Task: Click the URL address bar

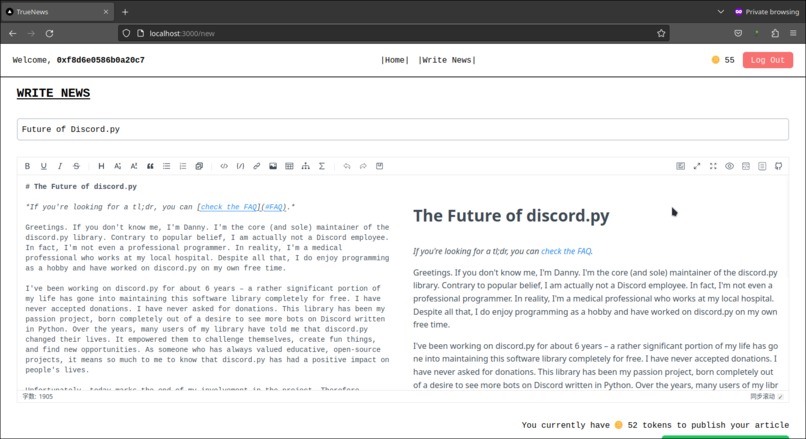Action: 393,33
